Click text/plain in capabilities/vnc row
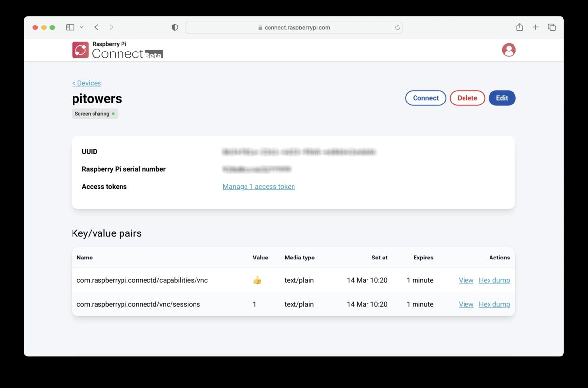This screenshot has height=388, width=588. click(299, 280)
